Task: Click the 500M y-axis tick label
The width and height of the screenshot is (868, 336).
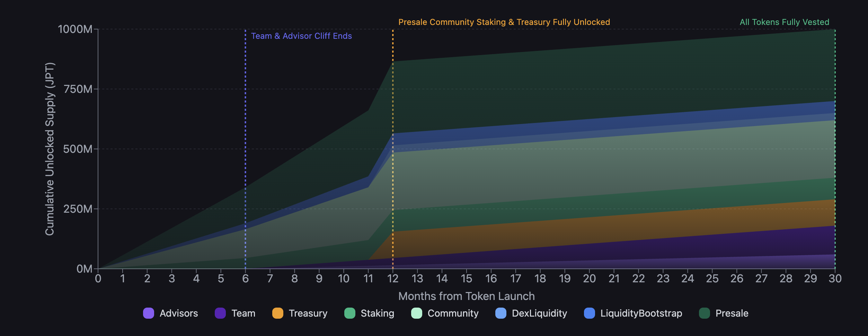Action: point(78,149)
